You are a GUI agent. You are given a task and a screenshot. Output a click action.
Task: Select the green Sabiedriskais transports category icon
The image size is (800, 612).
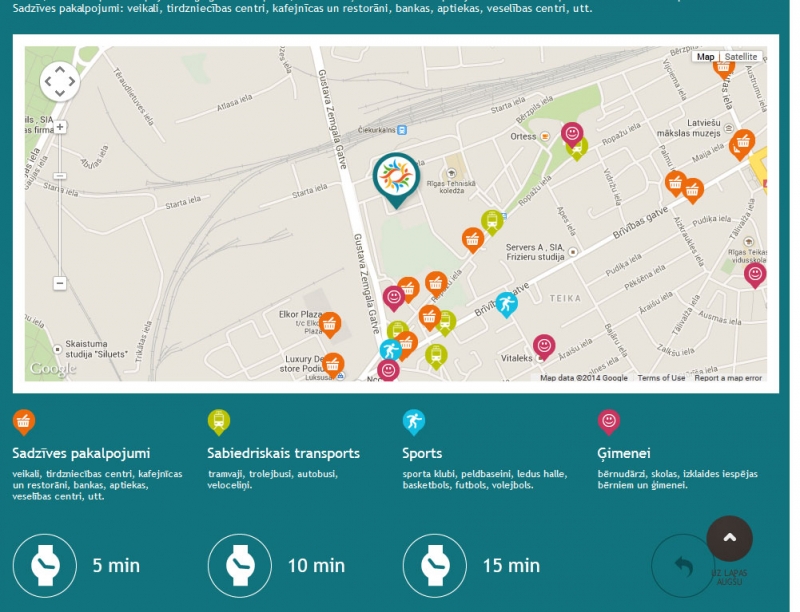pos(219,421)
